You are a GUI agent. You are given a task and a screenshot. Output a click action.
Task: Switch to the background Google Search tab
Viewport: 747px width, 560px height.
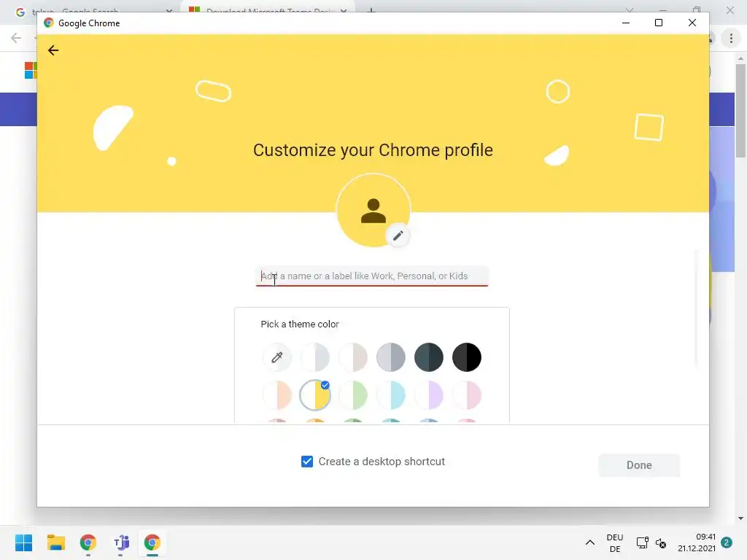(x=94, y=9)
